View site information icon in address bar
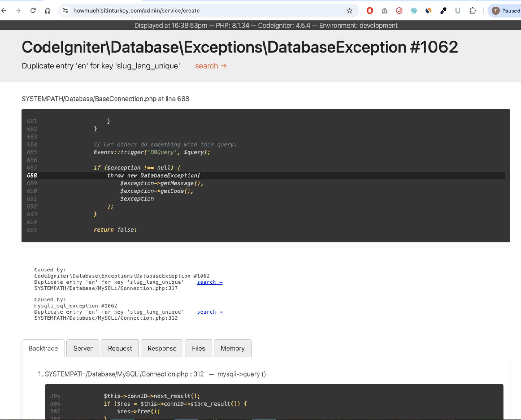The image size is (521, 420). coord(65,11)
